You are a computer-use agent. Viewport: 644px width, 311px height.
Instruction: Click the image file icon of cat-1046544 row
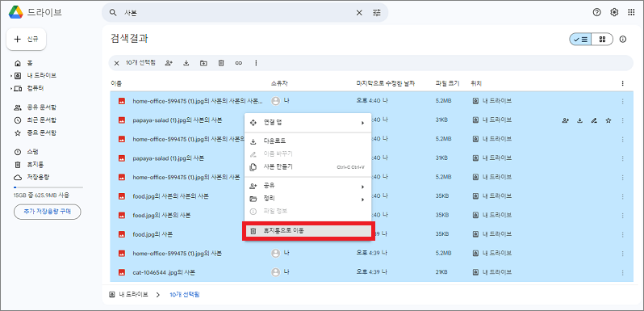pyautogui.click(x=122, y=272)
